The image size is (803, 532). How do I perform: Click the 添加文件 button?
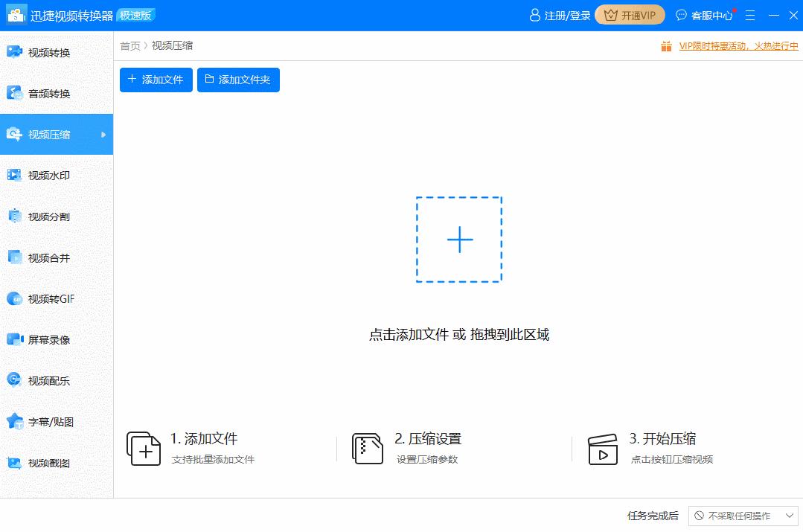[x=156, y=80]
